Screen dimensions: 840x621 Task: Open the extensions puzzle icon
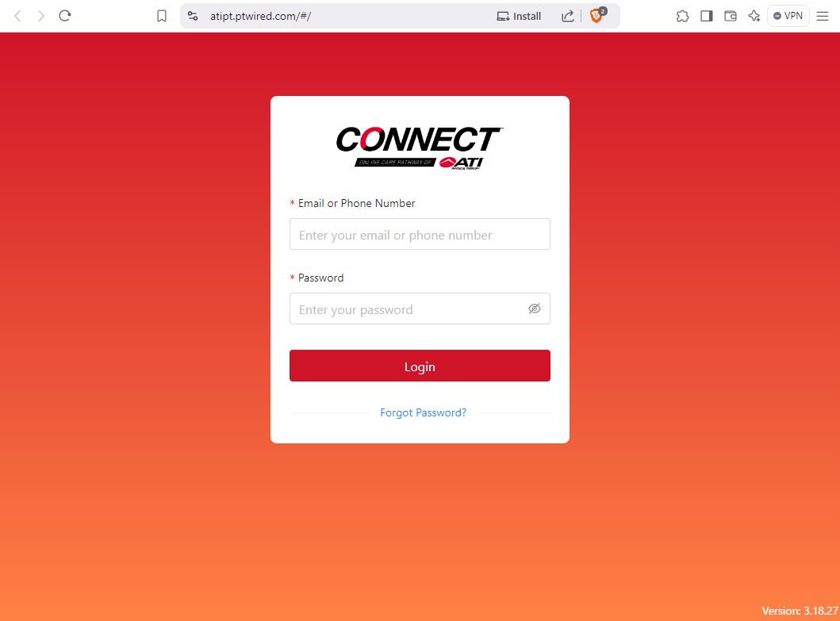pyautogui.click(x=682, y=16)
